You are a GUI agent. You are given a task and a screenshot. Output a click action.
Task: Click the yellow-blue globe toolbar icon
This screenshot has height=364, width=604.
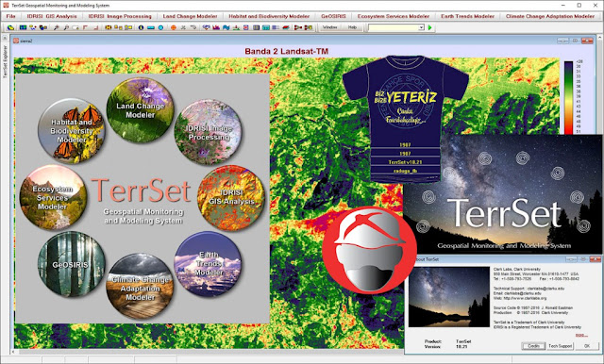pyautogui.click(x=10, y=27)
